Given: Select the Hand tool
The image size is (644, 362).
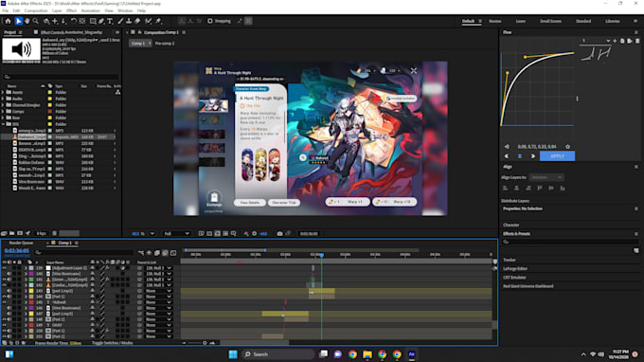Looking at the screenshot, I should click(27, 21).
